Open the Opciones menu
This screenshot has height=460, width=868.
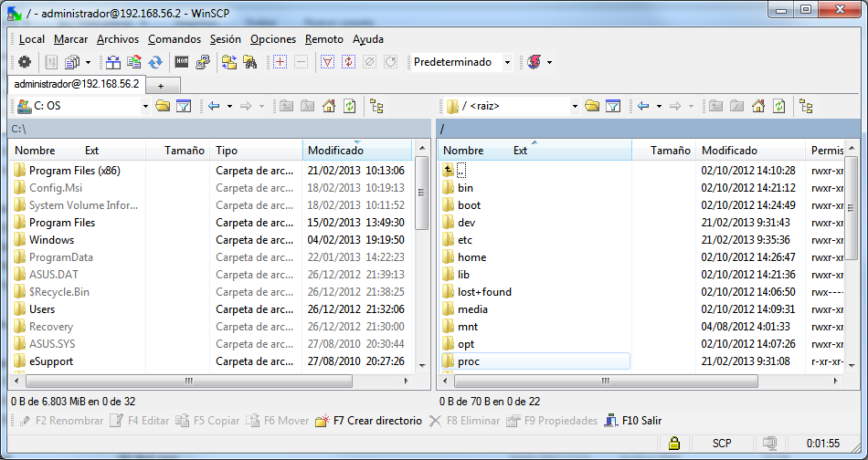pyautogui.click(x=273, y=39)
